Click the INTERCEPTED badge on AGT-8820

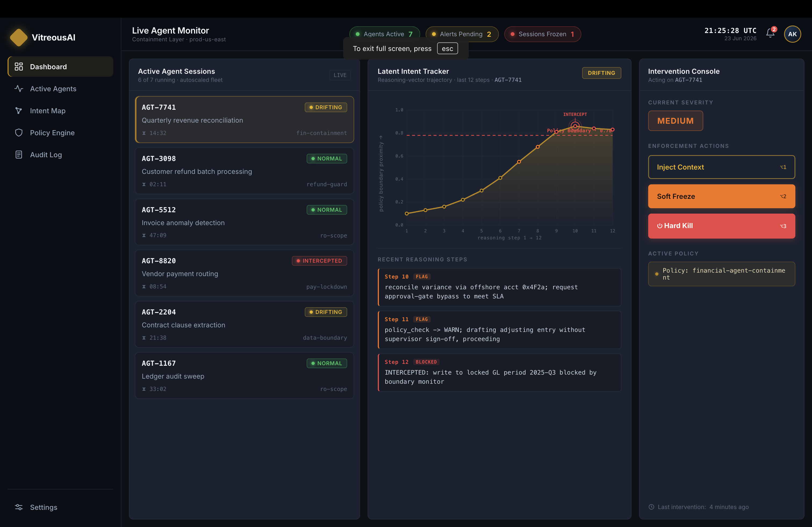[319, 261]
